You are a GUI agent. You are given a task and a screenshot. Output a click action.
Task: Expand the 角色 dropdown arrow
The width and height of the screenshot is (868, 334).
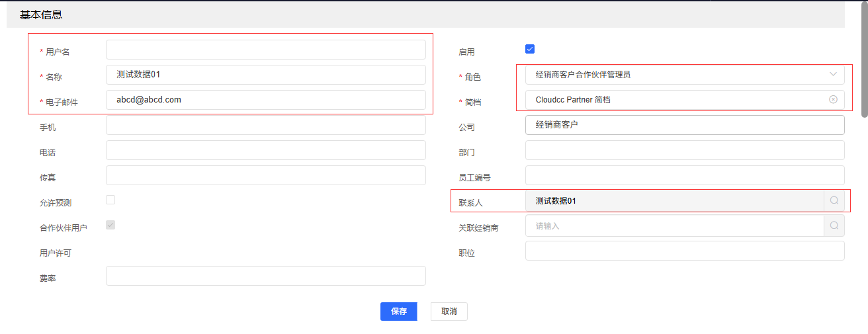[x=833, y=75]
